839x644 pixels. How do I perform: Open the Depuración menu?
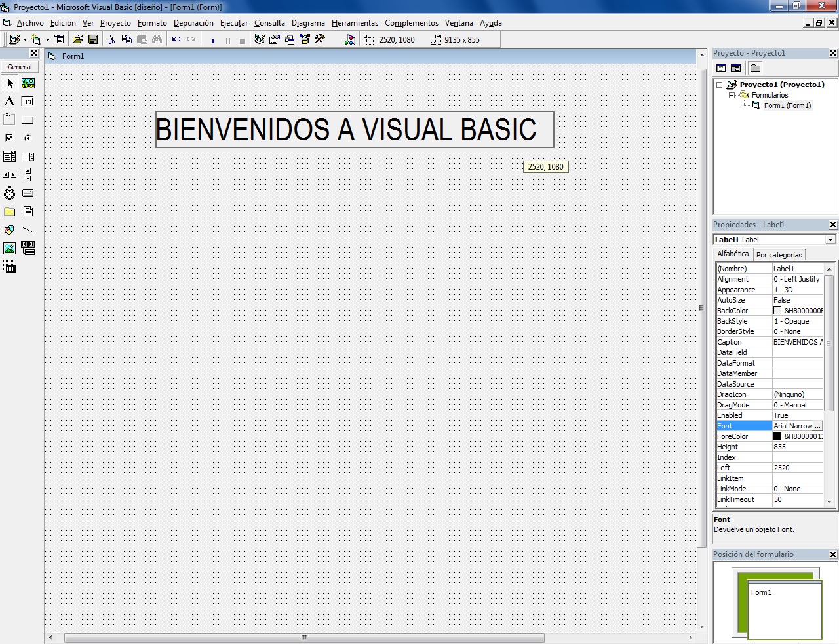[x=193, y=23]
